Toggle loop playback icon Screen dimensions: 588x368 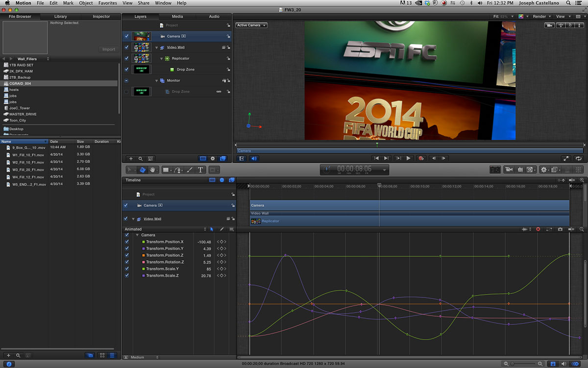coord(579,158)
